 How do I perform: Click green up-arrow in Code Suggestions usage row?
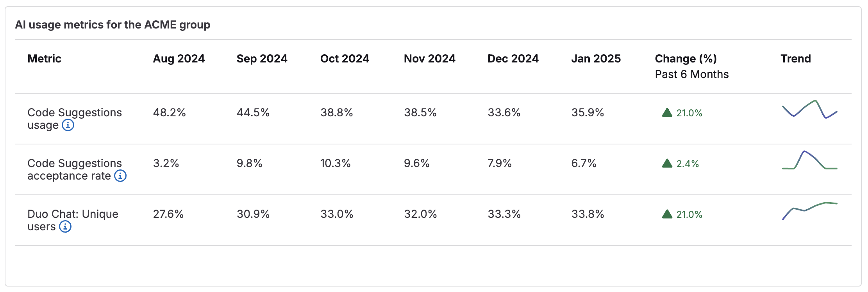point(667,113)
